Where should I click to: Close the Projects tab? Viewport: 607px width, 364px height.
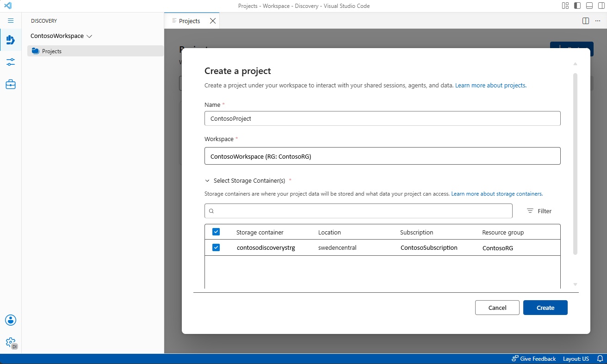pyautogui.click(x=213, y=21)
